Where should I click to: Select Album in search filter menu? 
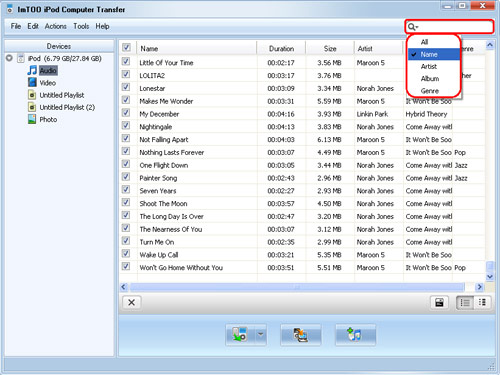[434, 79]
